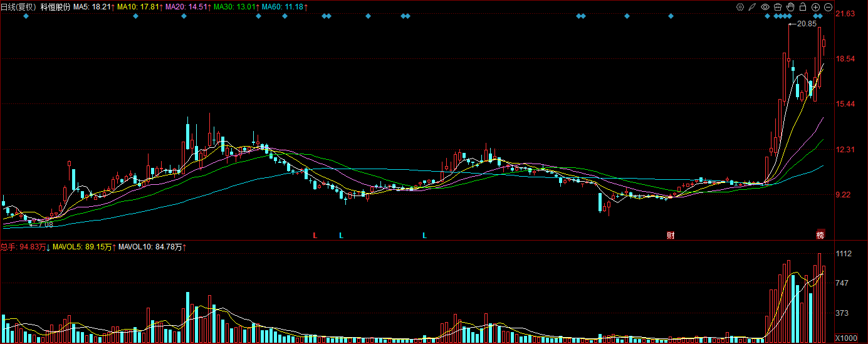Viewport: 868px width, 344px height.
Task: Click the 日线(复权) period label
Action: click(19, 7)
